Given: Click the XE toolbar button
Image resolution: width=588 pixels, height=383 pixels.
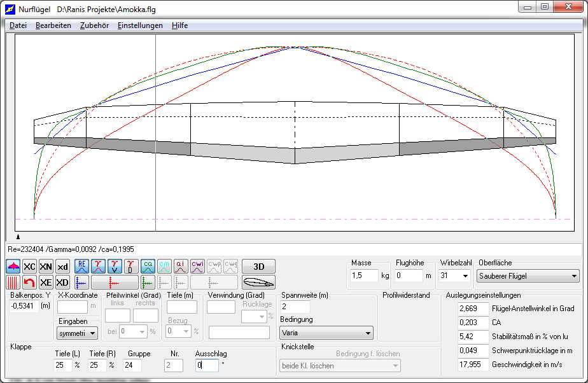Looking at the screenshot, I should point(46,282).
